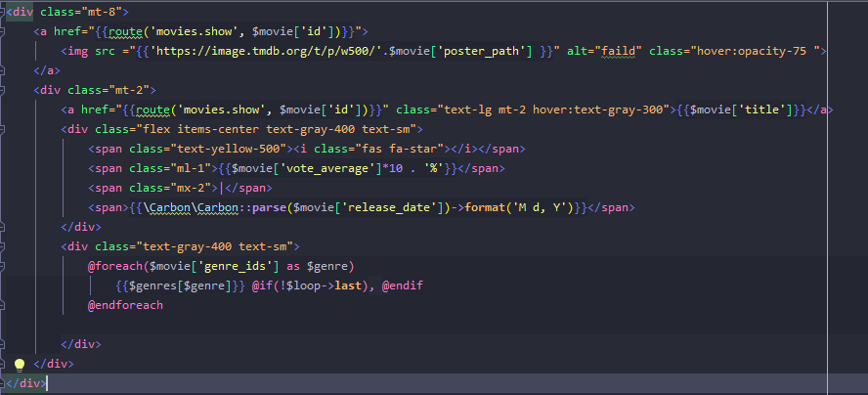Collapse the fold beside the flex items-center div line
This screenshot has width=868, height=395.
pos(3,129)
